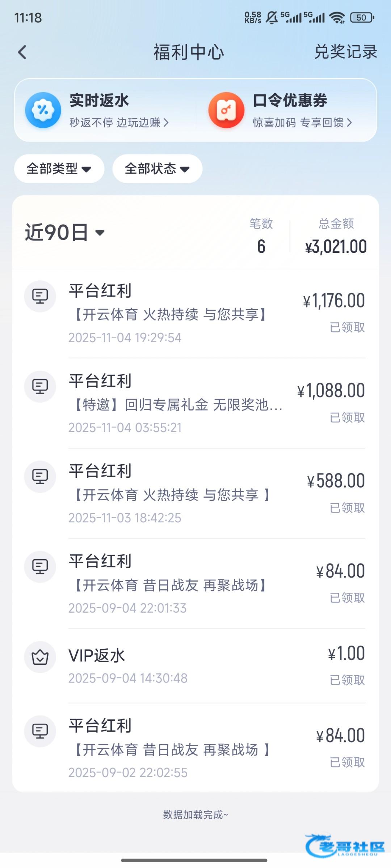This screenshot has width=391, height=868.
Task: Open 惊喜加码 专享回馈 link
Action: pyautogui.click(x=302, y=123)
